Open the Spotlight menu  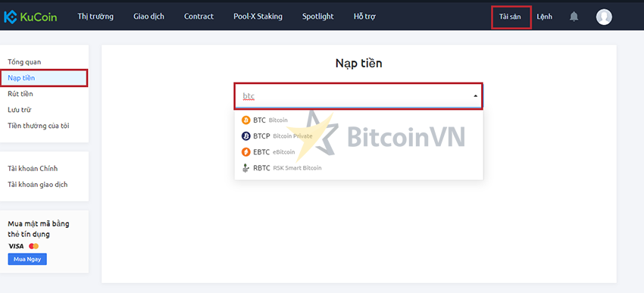(x=318, y=17)
